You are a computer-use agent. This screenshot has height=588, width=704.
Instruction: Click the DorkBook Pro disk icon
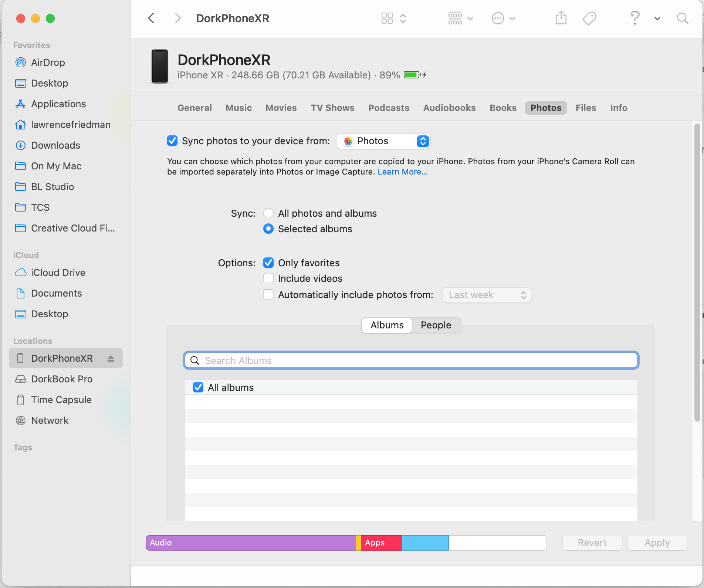(x=21, y=379)
